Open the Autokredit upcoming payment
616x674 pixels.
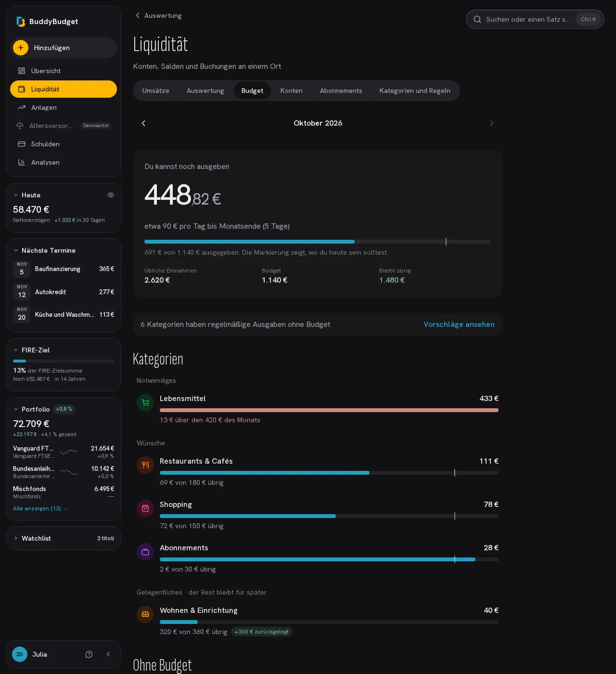[64, 292]
